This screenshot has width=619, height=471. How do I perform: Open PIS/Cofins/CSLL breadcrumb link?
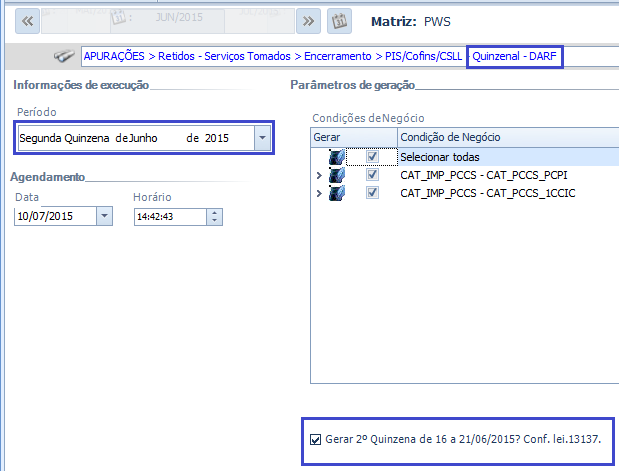tap(424, 56)
